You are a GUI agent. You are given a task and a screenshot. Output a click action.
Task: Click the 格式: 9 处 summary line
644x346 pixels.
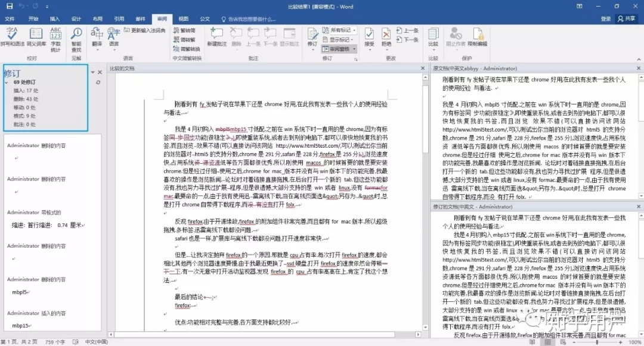(x=24, y=116)
